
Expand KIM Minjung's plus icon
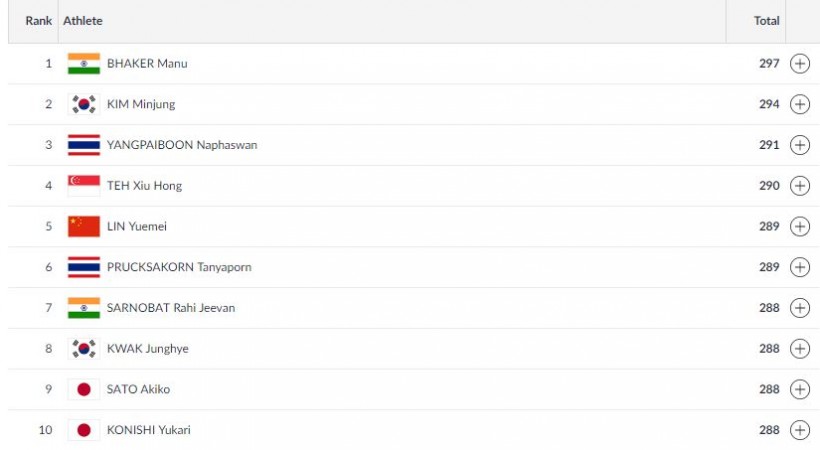tap(800, 104)
